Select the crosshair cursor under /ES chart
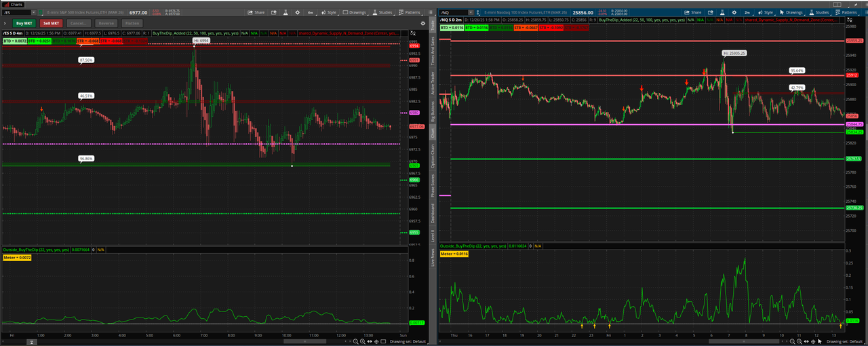This screenshot has height=346, width=868. [376, 341]
